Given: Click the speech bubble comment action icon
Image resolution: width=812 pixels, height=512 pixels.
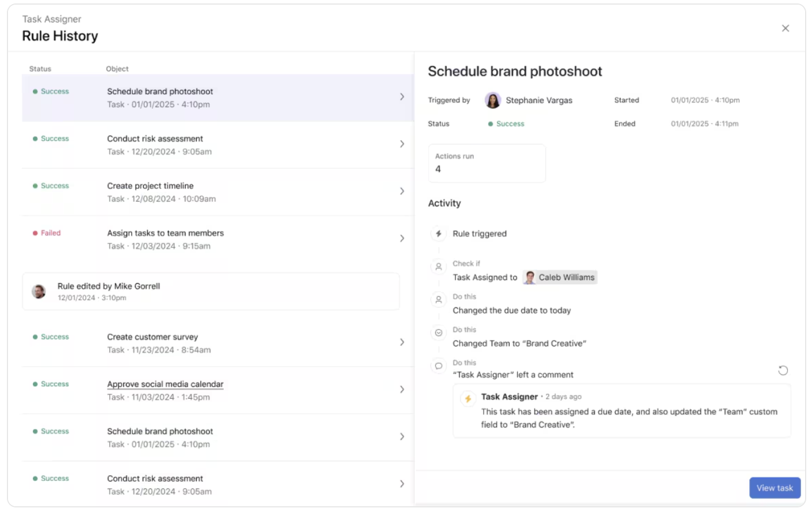Looking at the screenshot, I should [438, 366].
